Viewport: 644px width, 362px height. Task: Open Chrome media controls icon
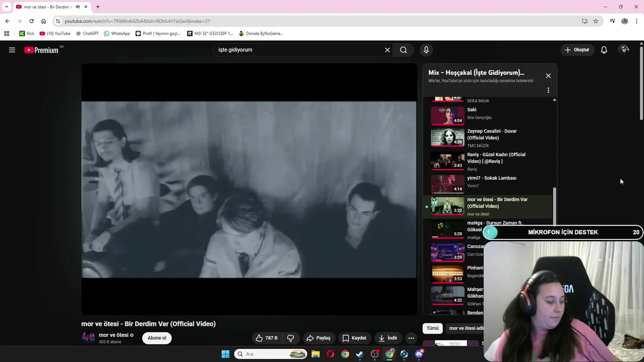point(612,21)
